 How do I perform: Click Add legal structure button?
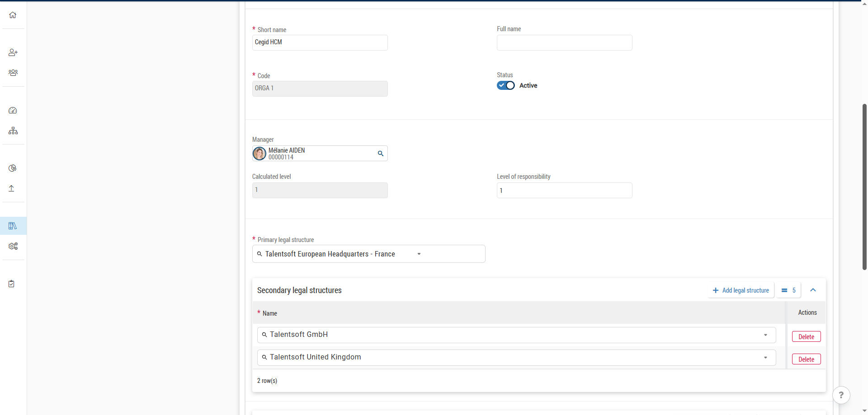click(x=741, y=290)
